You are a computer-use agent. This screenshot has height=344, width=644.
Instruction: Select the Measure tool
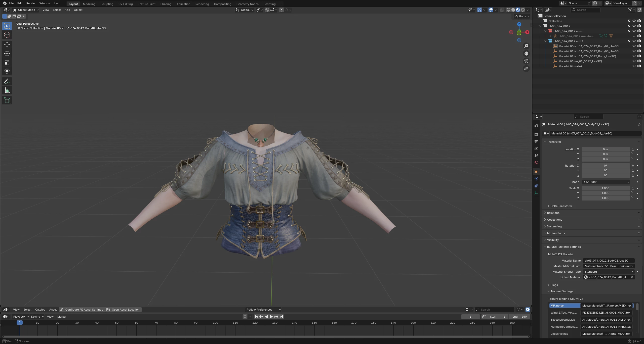pyautogui.click(x=7, y=90)
